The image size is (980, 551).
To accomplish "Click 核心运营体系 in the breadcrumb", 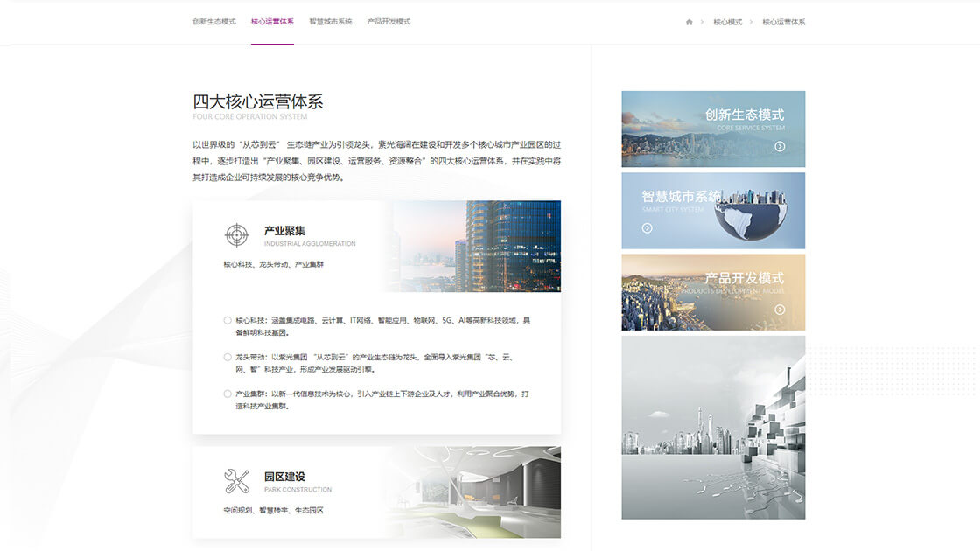I will tap(783, 22).
